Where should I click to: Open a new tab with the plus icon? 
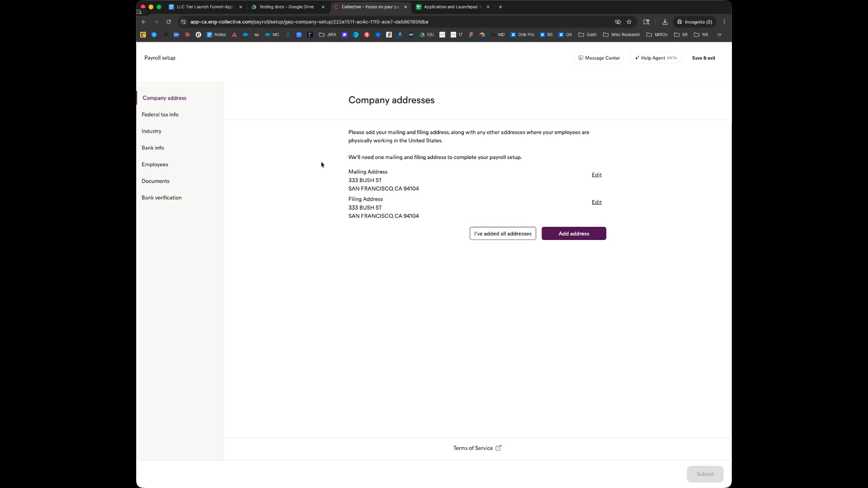click(500, 7)
